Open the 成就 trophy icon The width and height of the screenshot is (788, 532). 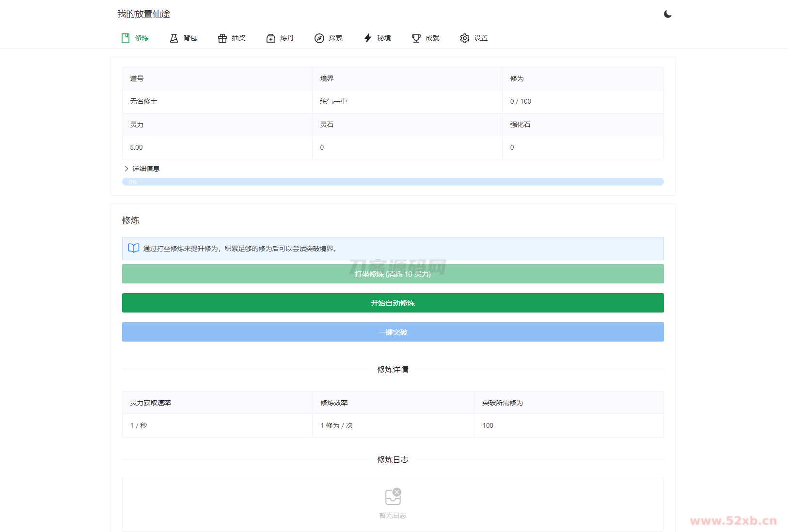coord(416,38)
